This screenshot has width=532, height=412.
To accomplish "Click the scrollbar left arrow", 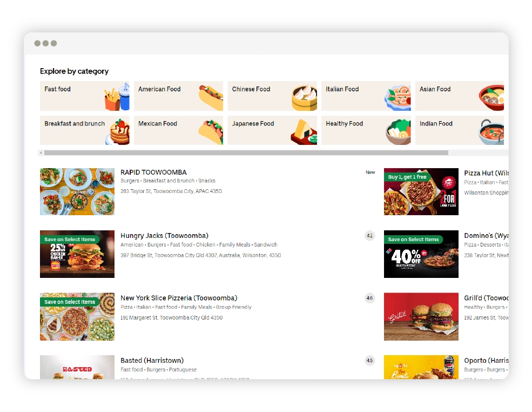I will point(41,153).
